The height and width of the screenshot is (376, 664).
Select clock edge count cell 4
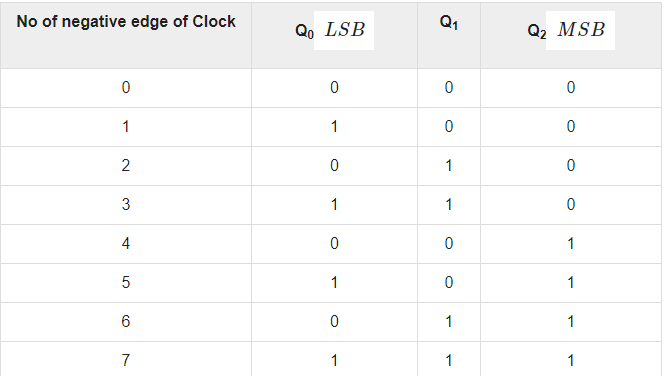click(x=126, y=243)
